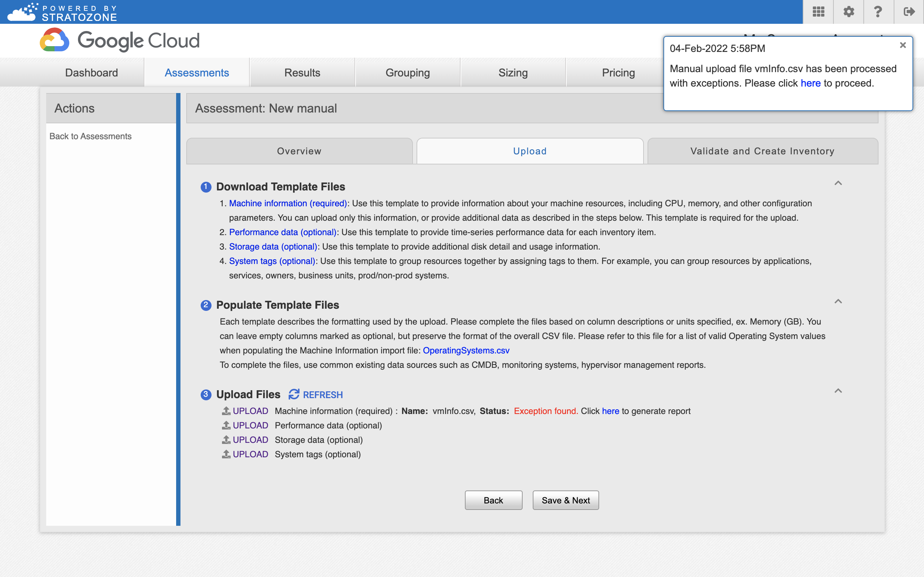924x577 pixels.
Task: Click the StratoZone help icon
Action: 878,11
